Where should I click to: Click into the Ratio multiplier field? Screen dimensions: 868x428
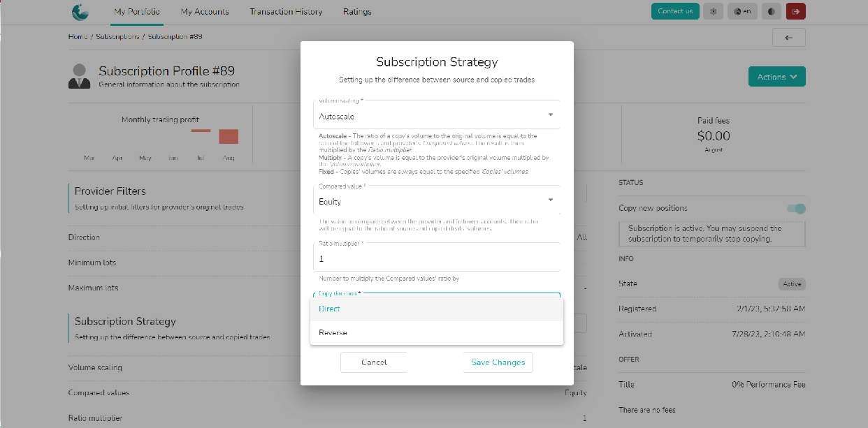[x=437, y=259]
